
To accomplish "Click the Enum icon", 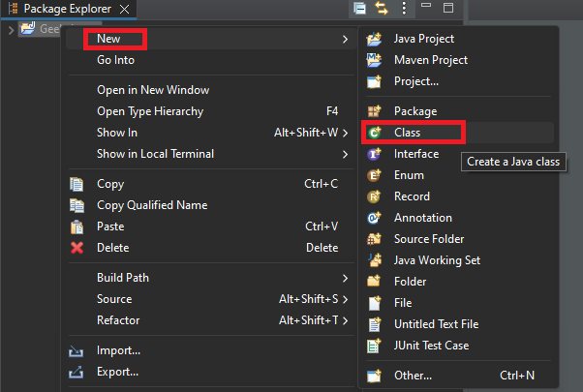I will (374, 175).
